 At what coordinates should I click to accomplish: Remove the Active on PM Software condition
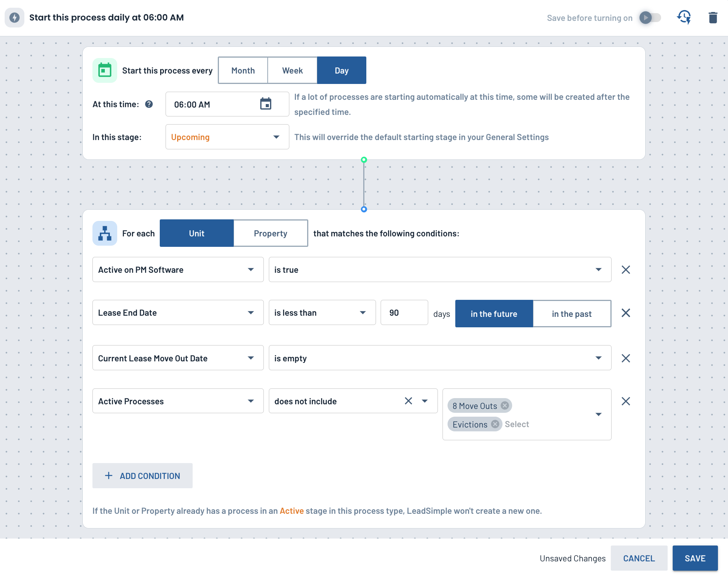[x=625, y=270]
